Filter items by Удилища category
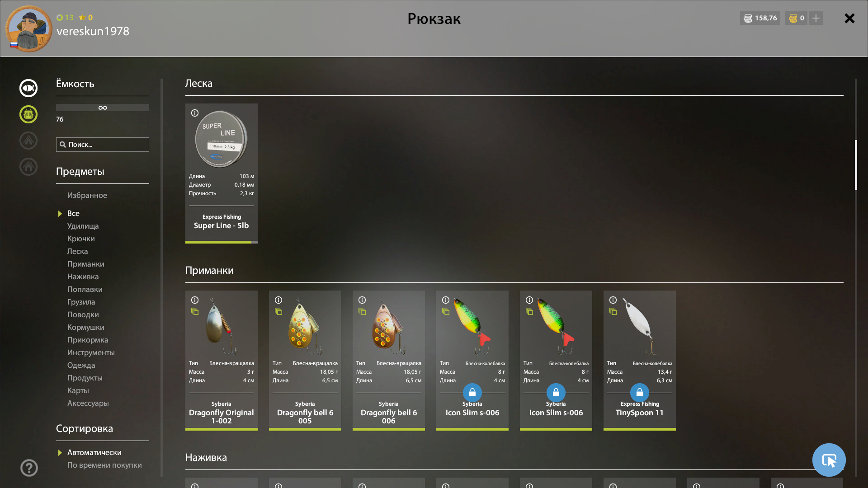The image size is (868, 488). pos(83,226)
